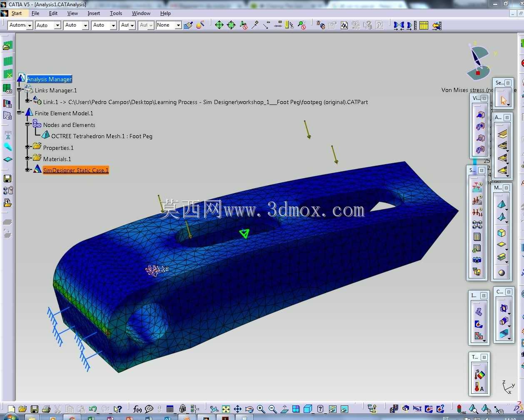Click the grey sphere icon in M... palette
The image size is (524, 420).
(x=502, y=273)
